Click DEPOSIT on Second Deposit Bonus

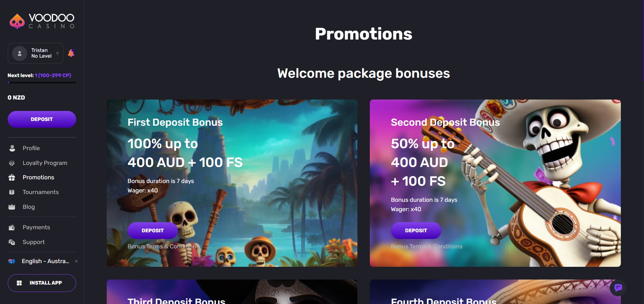[x=416, y=231]
